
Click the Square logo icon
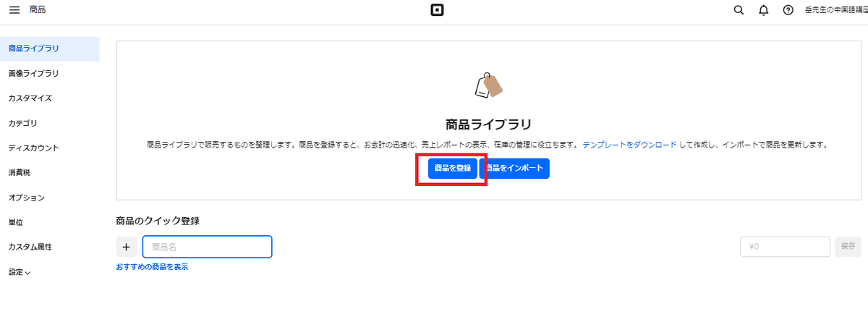coord(436,10)
